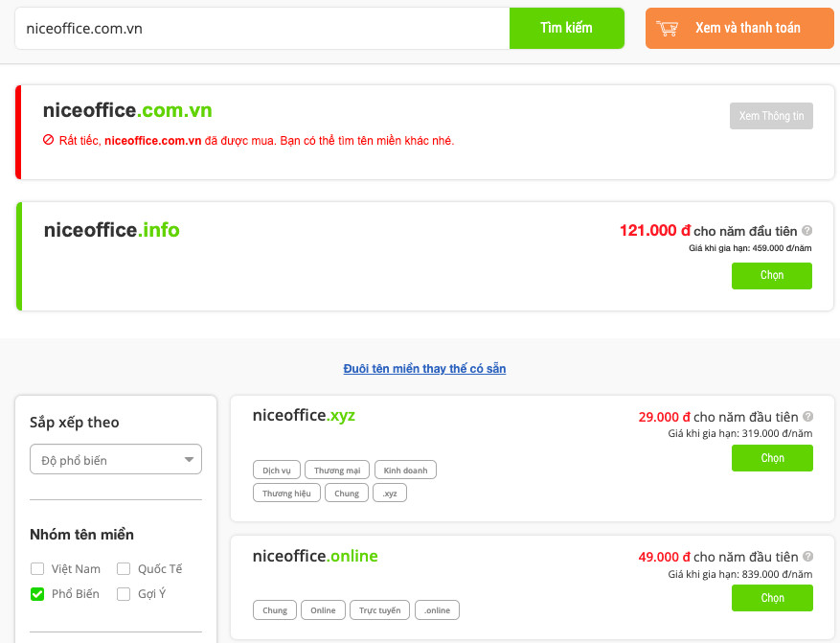Click the red prohibited icon in unavailable notice
This screenshot has width=840, height=643.
click(48, 140)
